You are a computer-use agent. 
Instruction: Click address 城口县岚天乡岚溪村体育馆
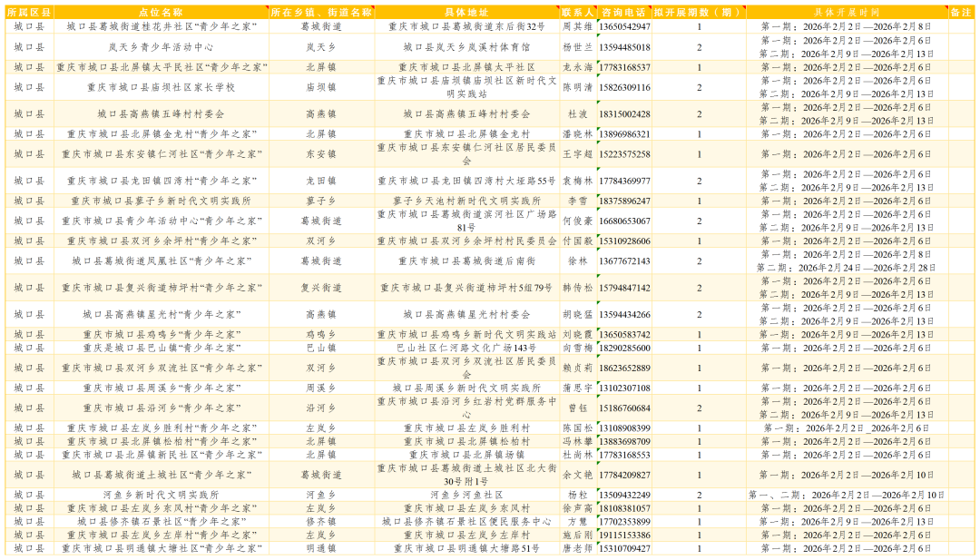click(467, 47)
